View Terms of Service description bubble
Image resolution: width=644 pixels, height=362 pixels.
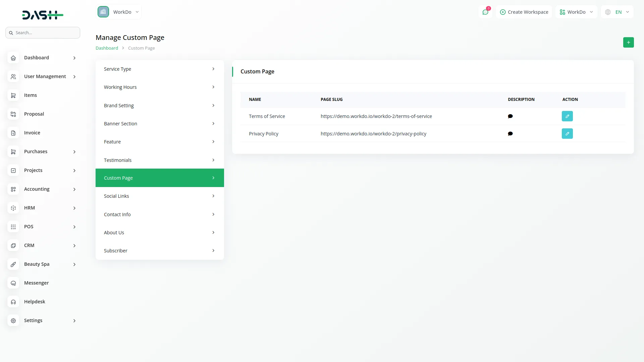tap(510, 116)
